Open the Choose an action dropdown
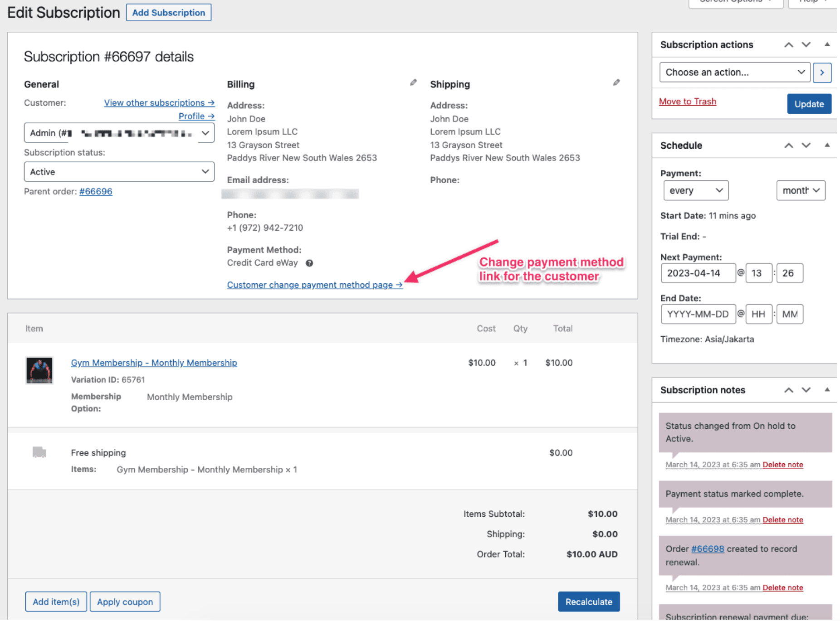Viewport: 840px width, 621px height. [734, 72]
